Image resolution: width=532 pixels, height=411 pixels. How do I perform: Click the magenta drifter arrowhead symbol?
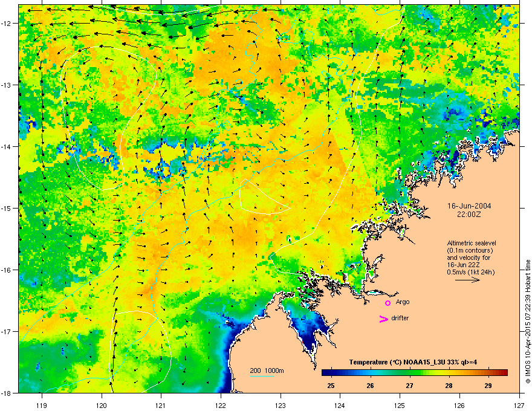[383, 319]
